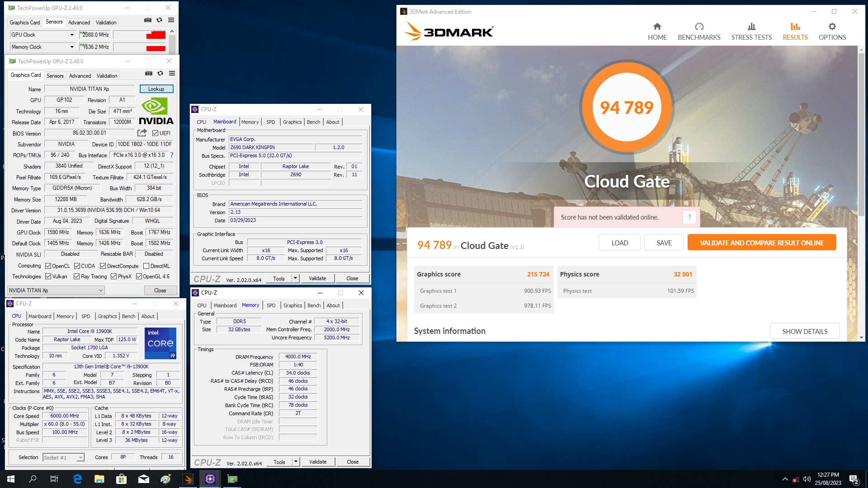Switch to Mainboard tab in CPU-Z CPU window

tap(40, 316)
